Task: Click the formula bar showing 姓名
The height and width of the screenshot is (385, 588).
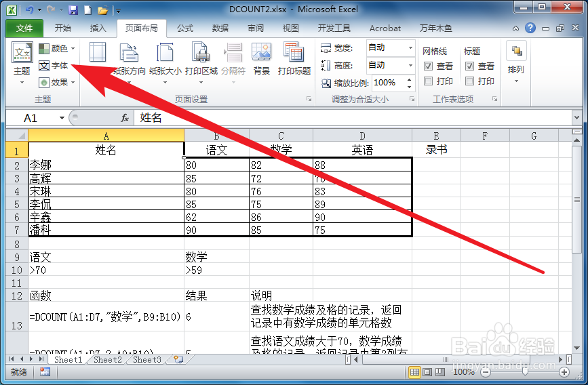Action: [x=353, y=118]
